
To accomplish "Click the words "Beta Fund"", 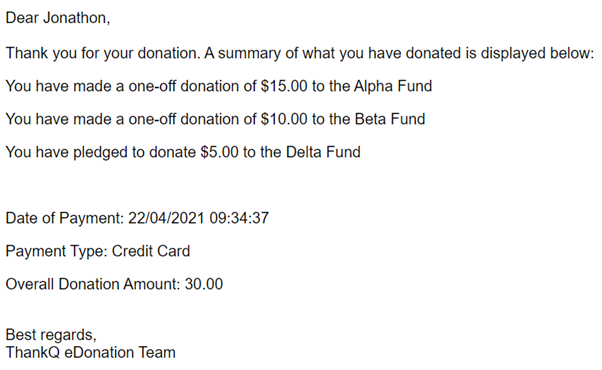I will [390, 119].
